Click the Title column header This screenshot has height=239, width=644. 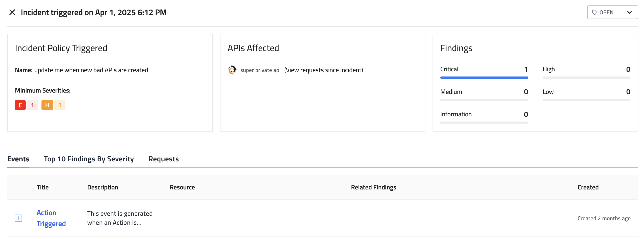point(43,187)
